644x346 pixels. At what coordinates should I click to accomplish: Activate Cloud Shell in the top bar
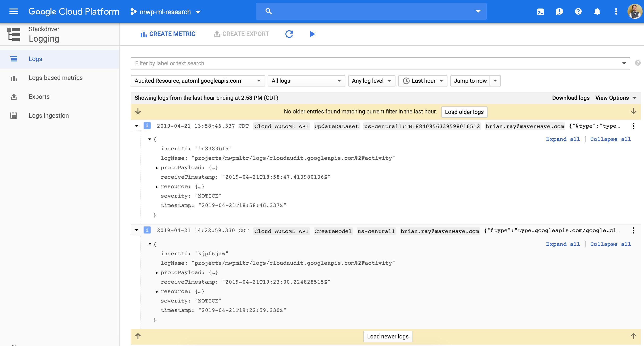(540, 12)
